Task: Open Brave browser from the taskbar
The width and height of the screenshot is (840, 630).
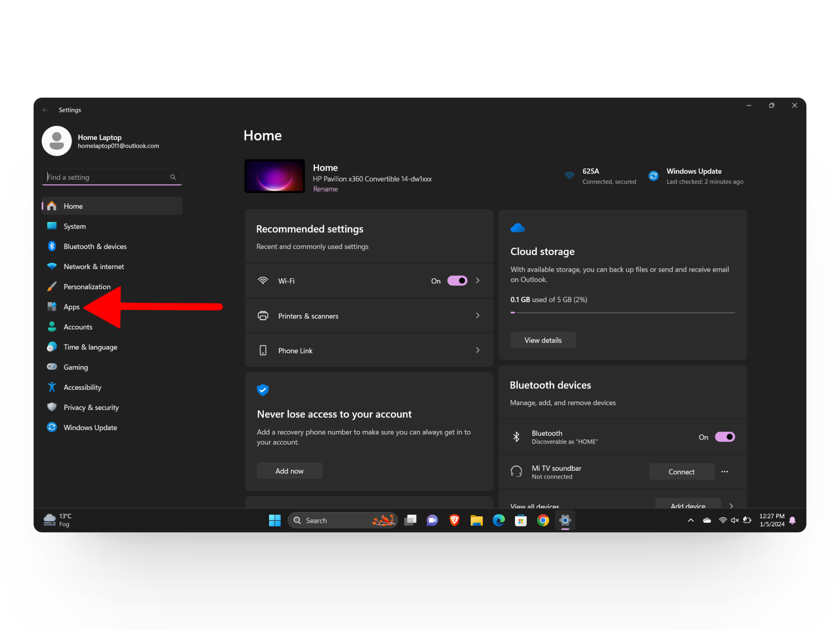Action: point(454,520)
